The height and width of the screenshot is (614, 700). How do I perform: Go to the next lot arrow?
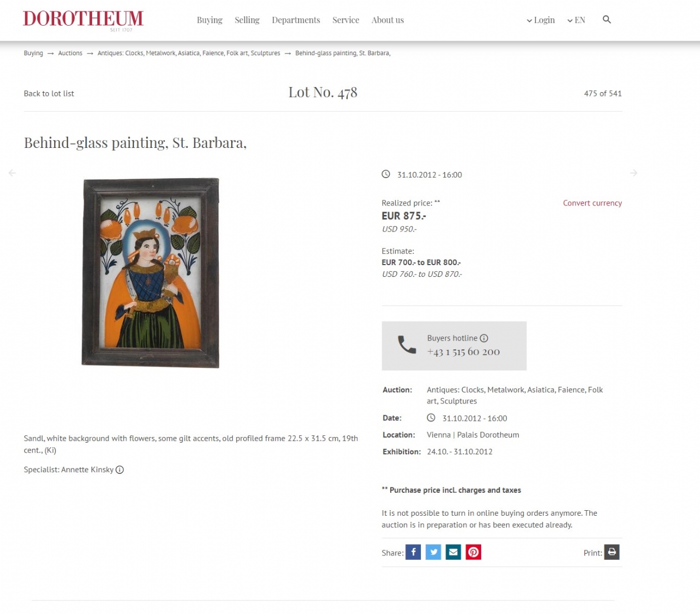[634, 173]
